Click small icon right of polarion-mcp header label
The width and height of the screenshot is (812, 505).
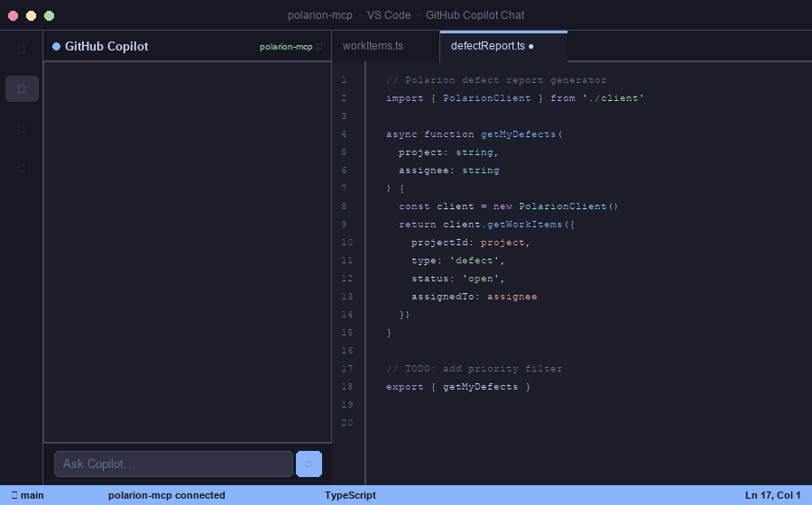tap(319, 47)
